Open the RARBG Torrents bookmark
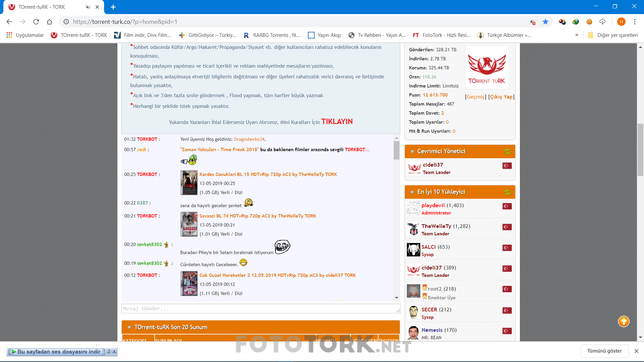 pos(272,35)
